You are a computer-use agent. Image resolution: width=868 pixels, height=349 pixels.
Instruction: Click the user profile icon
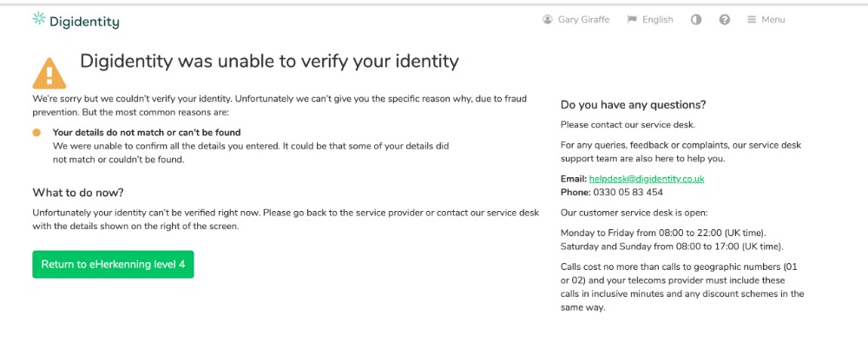[x=548, y=19]
